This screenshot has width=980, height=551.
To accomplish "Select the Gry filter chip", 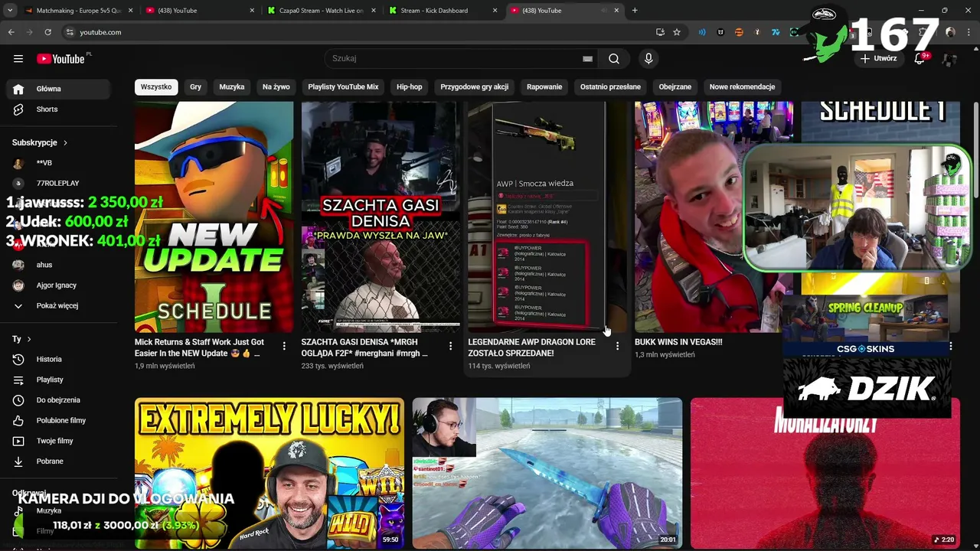I will 196,87.
